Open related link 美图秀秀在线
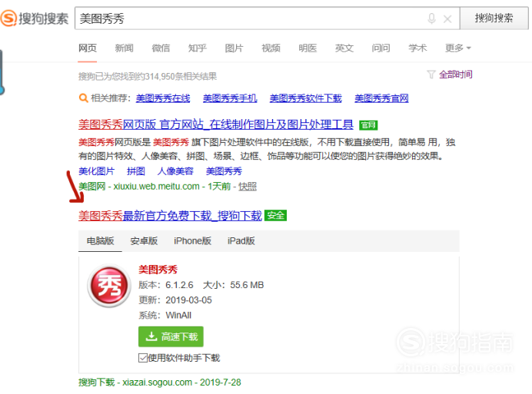Image resolution: width=532 pixels, height=394 pixels. click(163, 98)
